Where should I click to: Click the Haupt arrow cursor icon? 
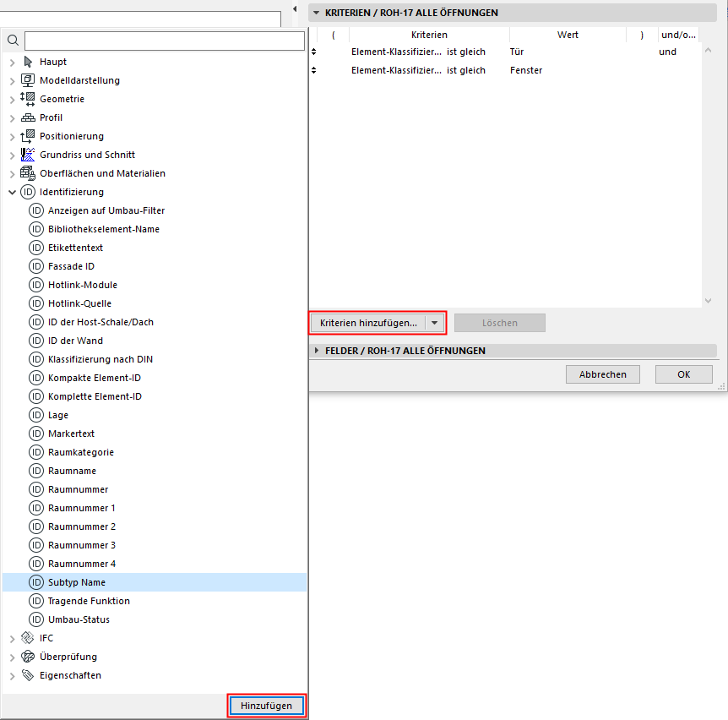28,62
